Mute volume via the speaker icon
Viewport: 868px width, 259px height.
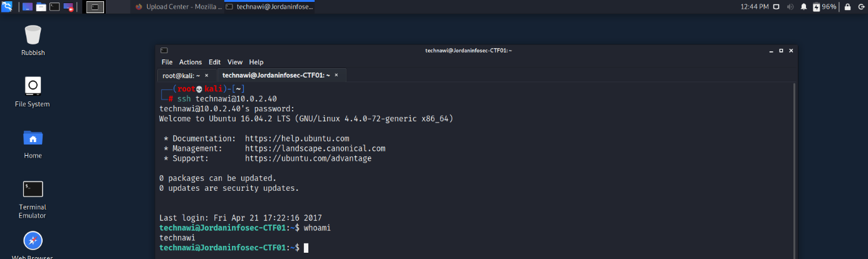coord(790,7)
